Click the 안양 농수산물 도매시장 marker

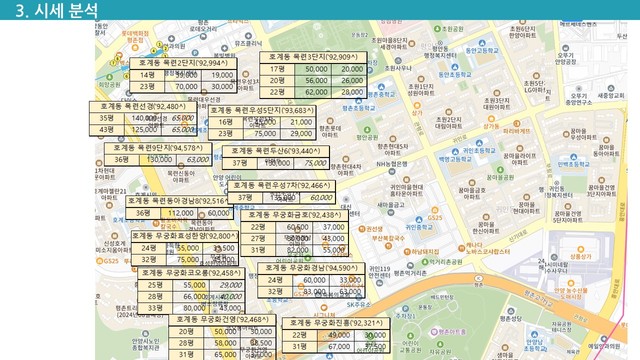click(571, 283)
